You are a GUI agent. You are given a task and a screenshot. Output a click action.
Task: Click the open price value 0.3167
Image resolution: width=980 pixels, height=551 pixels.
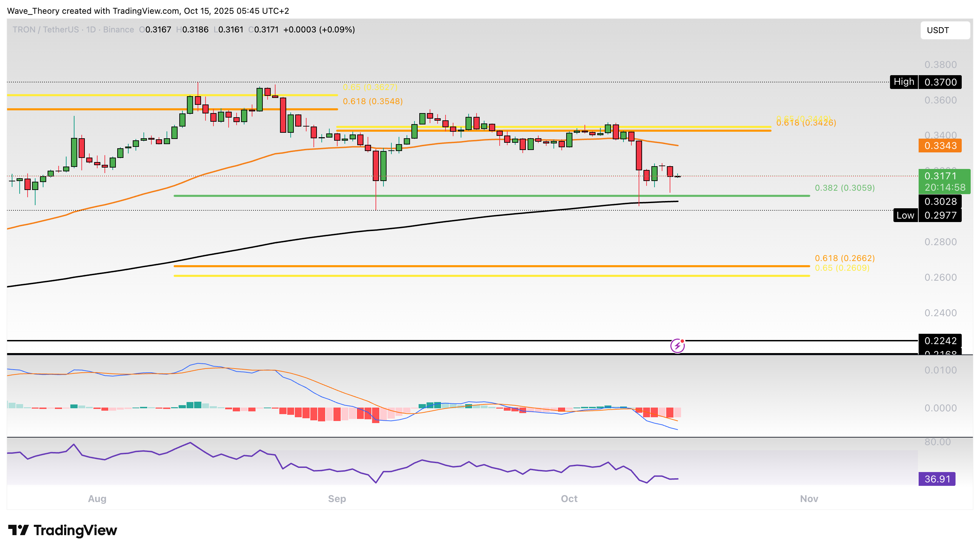(157, 29)
